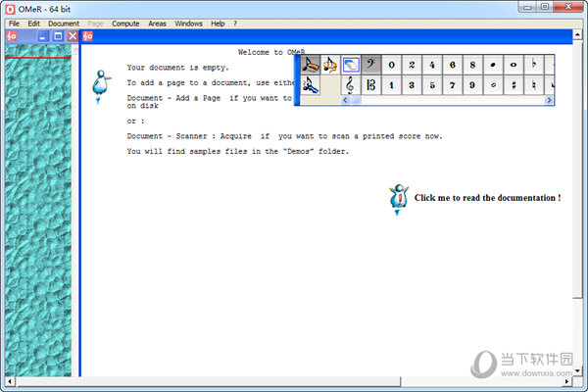The image size is (588, 392).
Task: Select the sharp accidental symbol
Action: click(513, 85)
